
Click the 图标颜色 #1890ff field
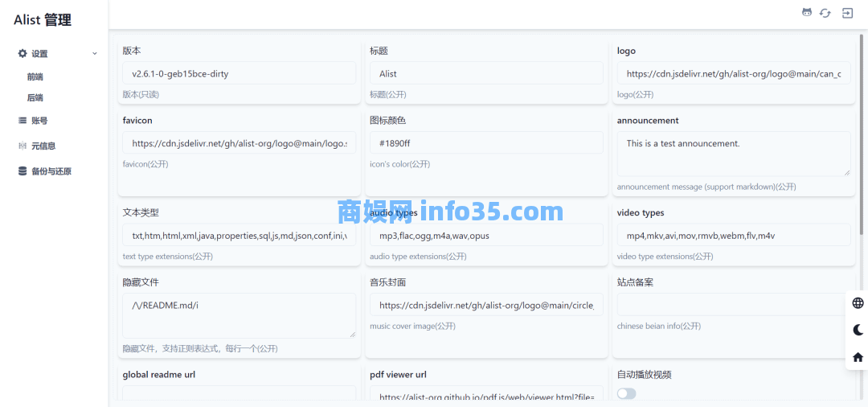tap(486, 143)
